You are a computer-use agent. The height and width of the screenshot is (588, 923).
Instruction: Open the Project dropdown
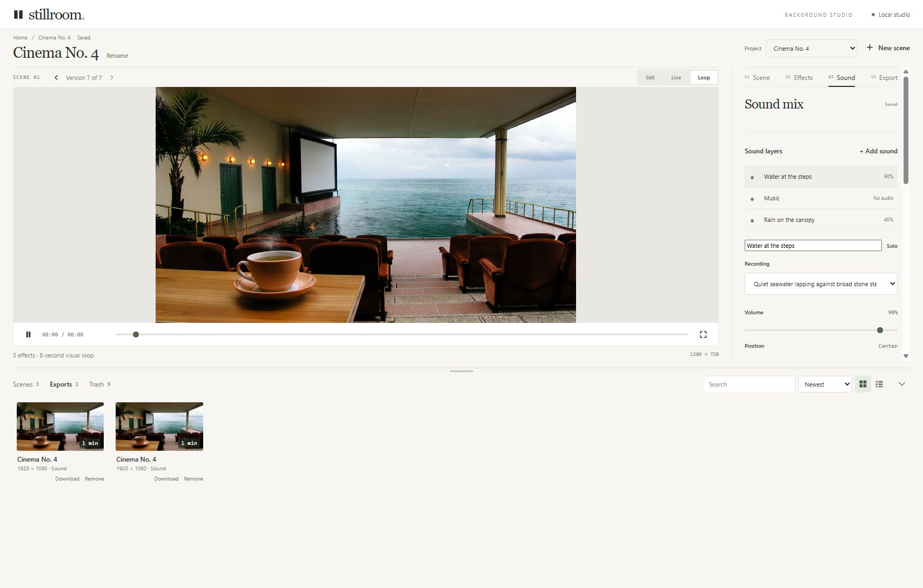(x=811, y=49)
